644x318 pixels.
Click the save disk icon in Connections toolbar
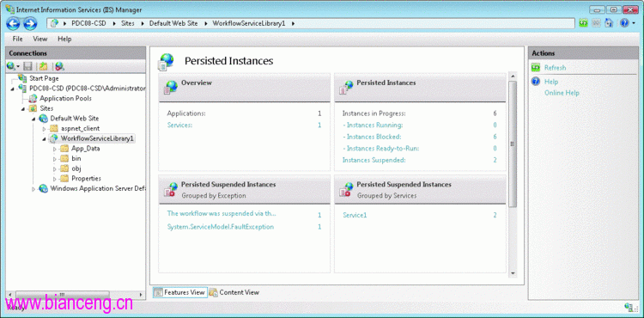pyautogui.click(x=28, y=66)
